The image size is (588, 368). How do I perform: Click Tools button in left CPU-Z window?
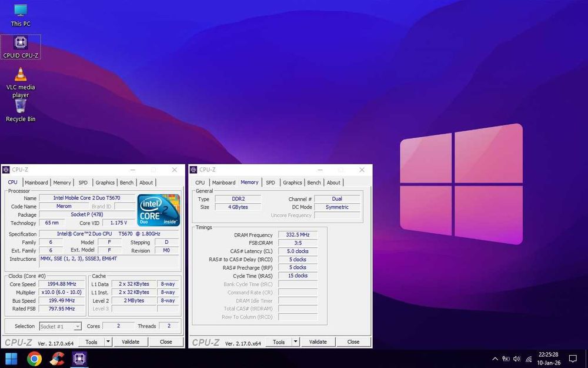coord(91,342)
